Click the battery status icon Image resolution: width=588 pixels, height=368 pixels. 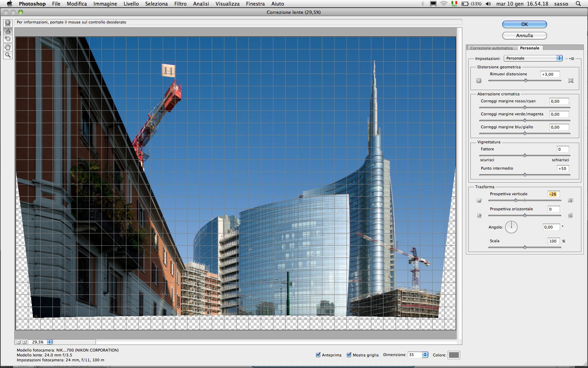pyautogui.click(x=471, y=4)
